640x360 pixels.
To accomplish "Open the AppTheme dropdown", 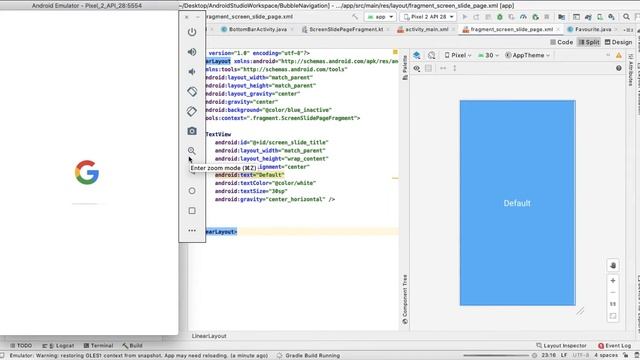I will click(x=527, y=55).
